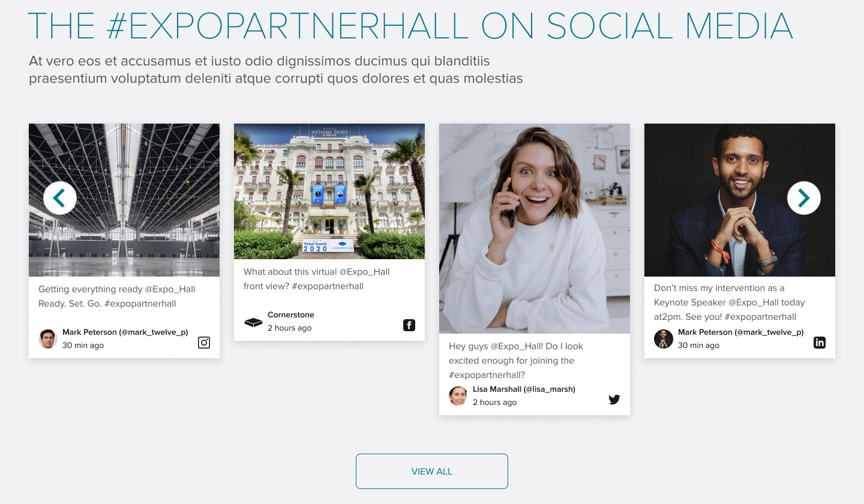Image resolution: width=864 pixels, height=504 pixels.
Task: Click "Getting everything ready" post text
Action: tap(117, 296)
